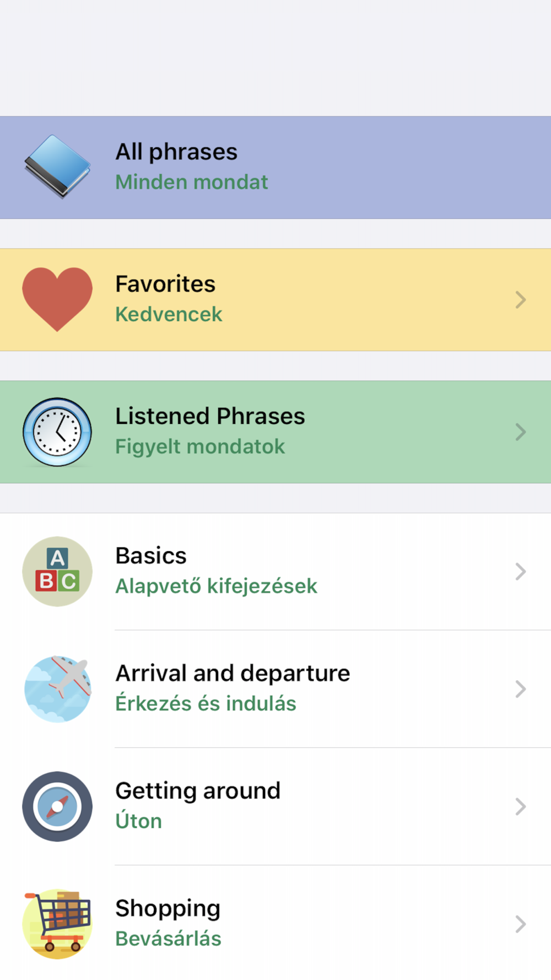This screenshot has height=980, width=551.
Task: Tap the compass Getting around icon
Action: pyautogui.click(x=57, y=806)
